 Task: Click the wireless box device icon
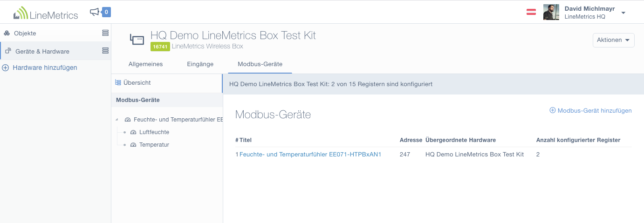pos(137,40)
